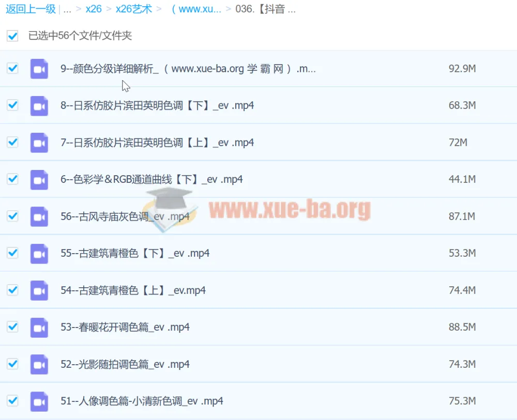This screenshot has height=420, width=517.
Task: Uncheck the select-all checkbox at the top
Action: coord(12,36)
